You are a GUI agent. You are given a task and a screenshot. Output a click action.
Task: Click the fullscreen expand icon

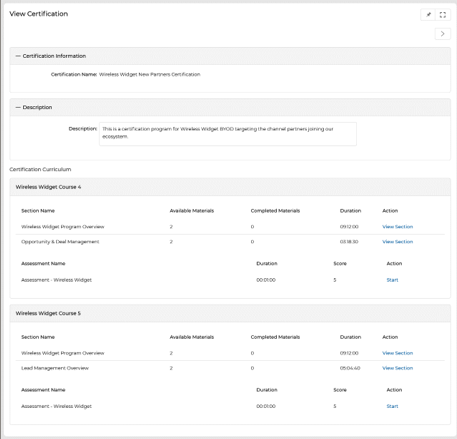443,15
